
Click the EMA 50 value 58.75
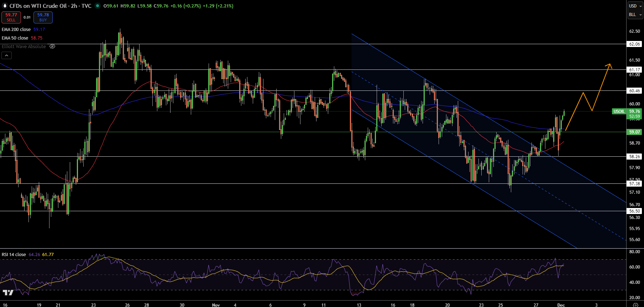pos(37,38)
